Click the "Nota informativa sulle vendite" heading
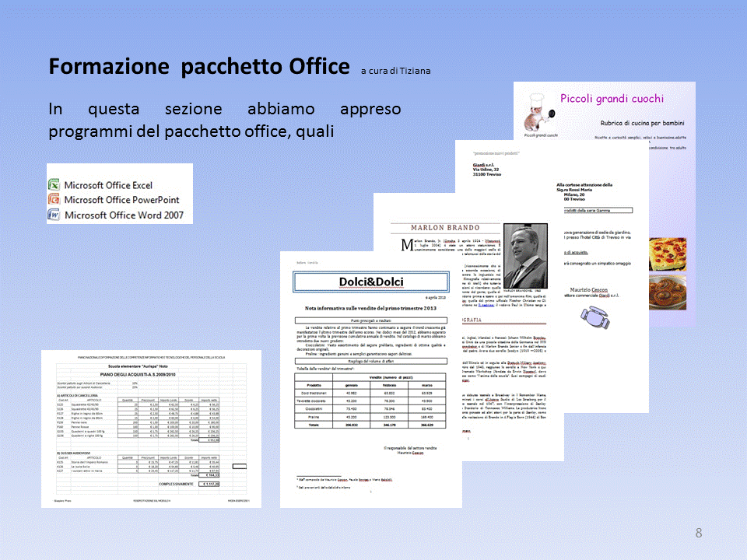Viewport: 747px width, 560px height. [370, 308]
